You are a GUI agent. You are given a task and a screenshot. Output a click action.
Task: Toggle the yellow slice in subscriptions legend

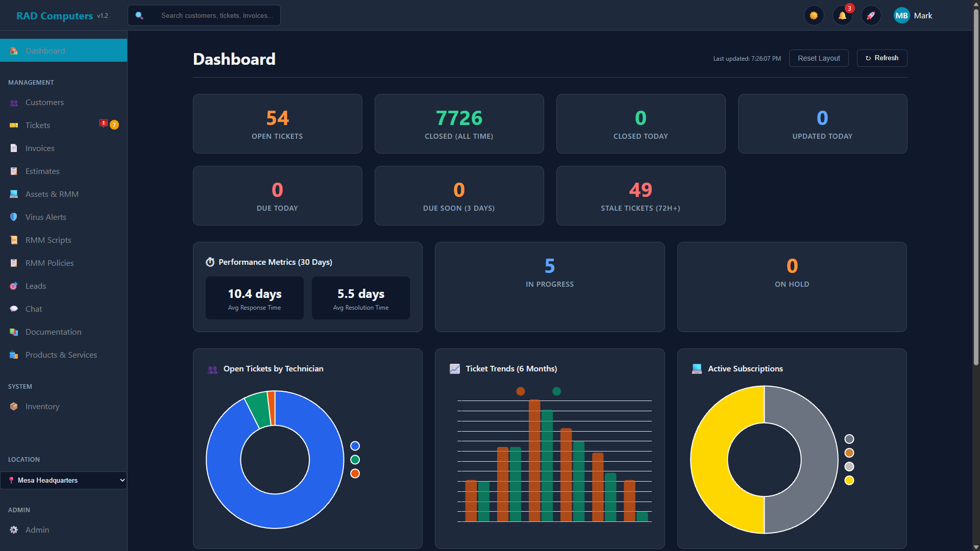(x=849, y=480)
